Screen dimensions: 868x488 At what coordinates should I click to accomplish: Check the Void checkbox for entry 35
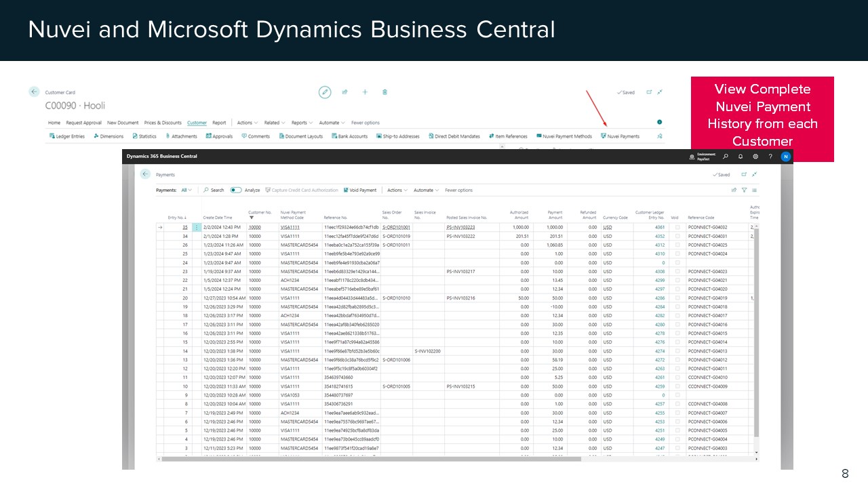[x=675, y=228]
